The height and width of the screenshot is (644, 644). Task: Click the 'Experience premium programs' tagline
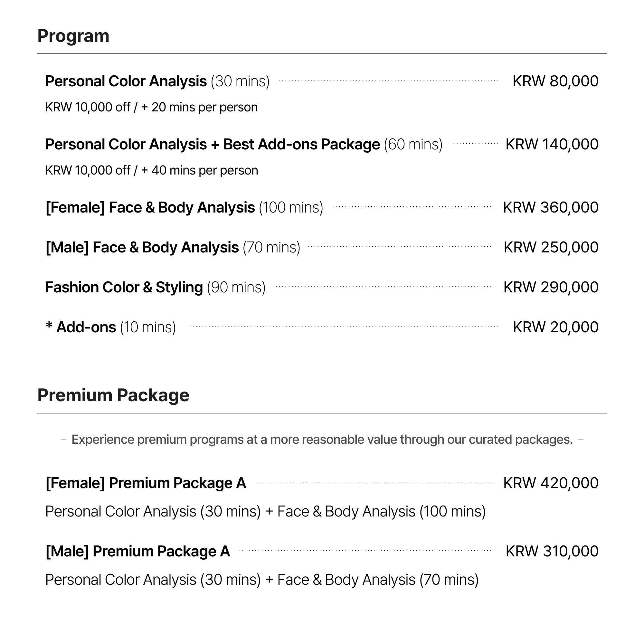coord(322,440)
